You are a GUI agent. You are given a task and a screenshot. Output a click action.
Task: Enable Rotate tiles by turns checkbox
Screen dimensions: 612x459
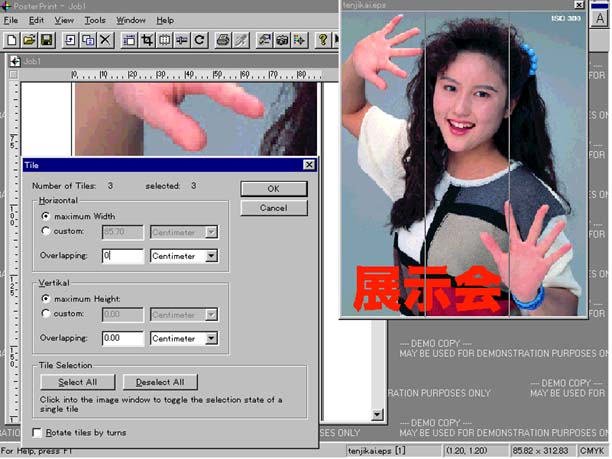pos(38,432)
